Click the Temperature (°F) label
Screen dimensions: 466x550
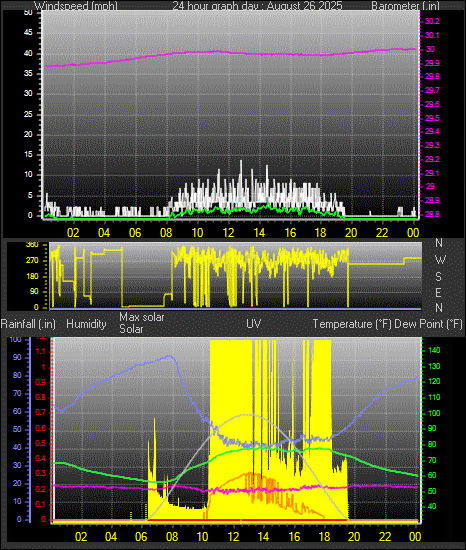(352, 324)
